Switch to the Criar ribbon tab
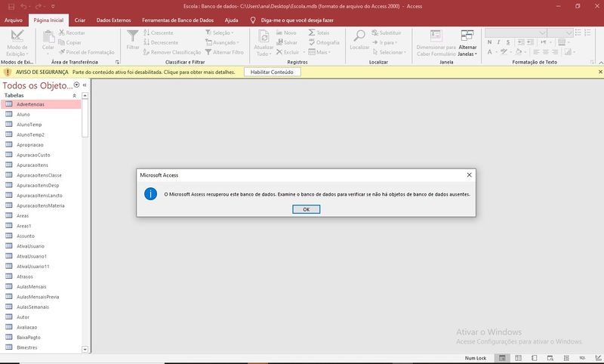 [80, 20]
